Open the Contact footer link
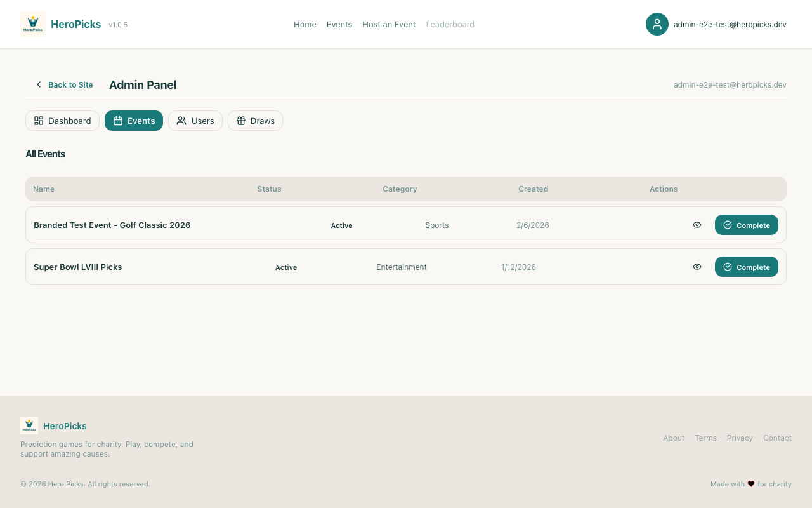 (777, 438)
